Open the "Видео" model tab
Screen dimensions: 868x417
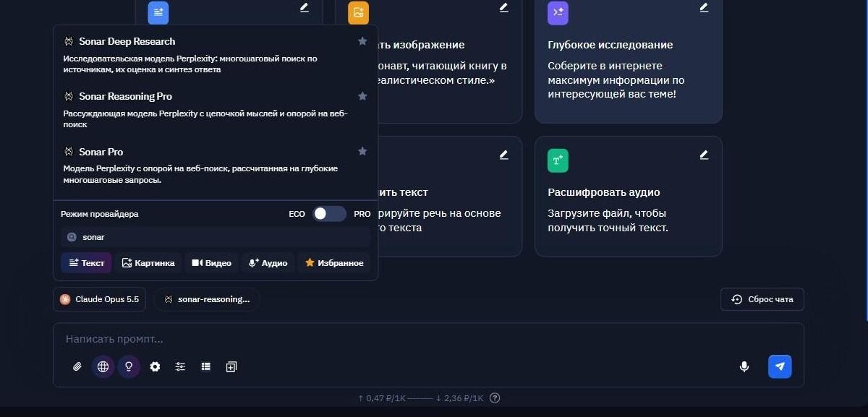point(211,263)
